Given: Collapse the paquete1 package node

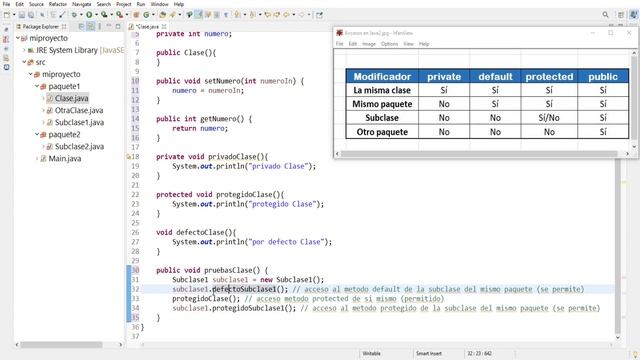Looking at the screenshot, I should click(37, 86).
